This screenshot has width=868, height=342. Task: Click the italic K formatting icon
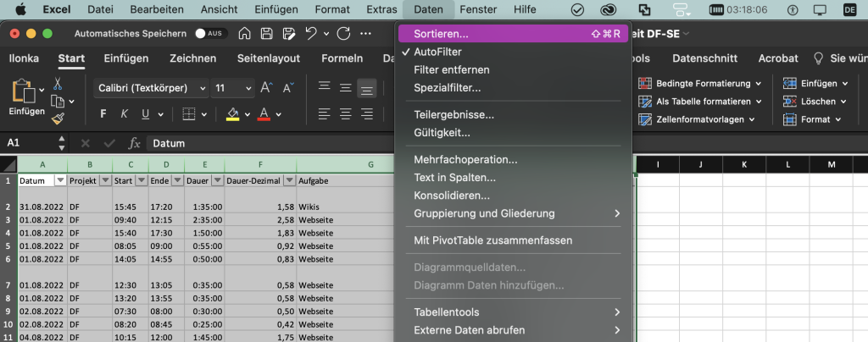pos(125,114)
